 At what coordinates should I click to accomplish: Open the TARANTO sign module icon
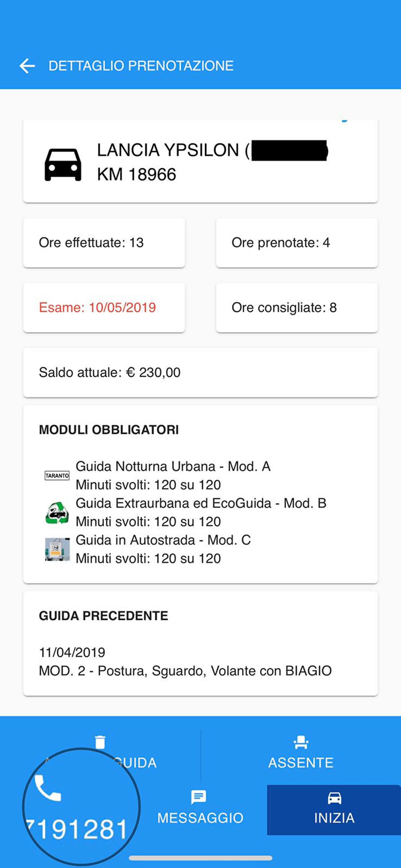coord(57,475)
